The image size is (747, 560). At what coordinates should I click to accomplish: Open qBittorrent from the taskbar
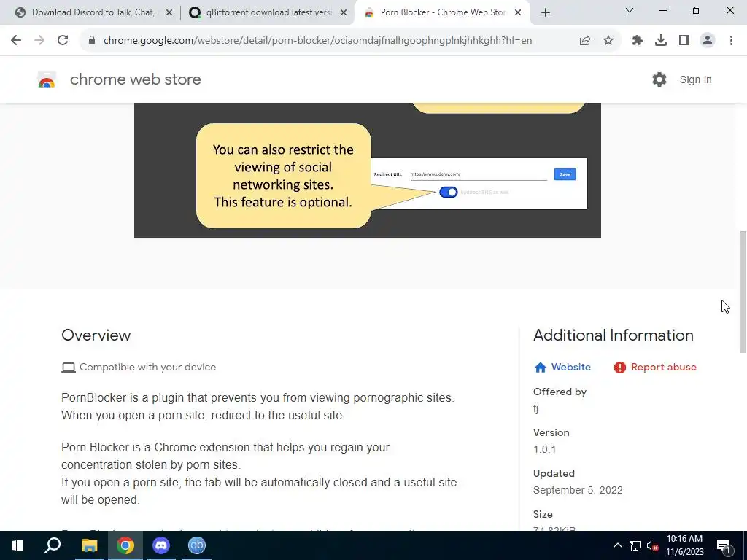click(197, 545)
